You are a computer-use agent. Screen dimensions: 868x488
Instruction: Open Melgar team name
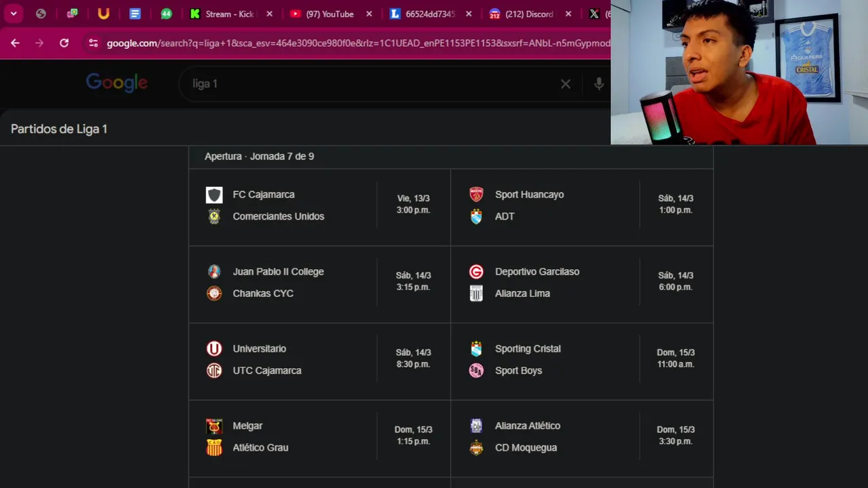point(248,426)
